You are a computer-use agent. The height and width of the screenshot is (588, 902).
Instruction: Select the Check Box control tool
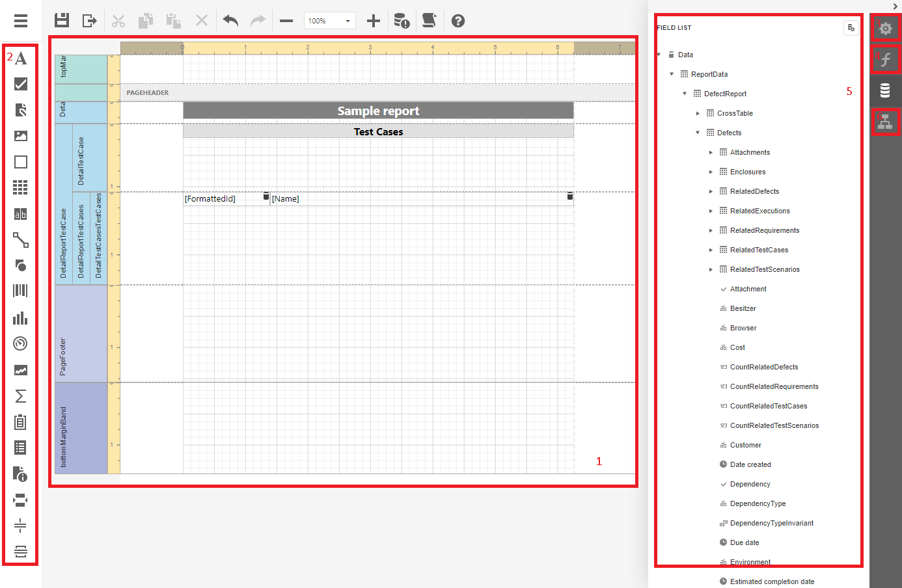click(20, 84)
